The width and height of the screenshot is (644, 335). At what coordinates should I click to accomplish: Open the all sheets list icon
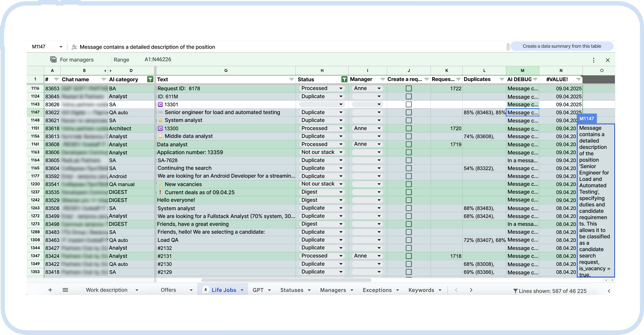click(65, 290)
